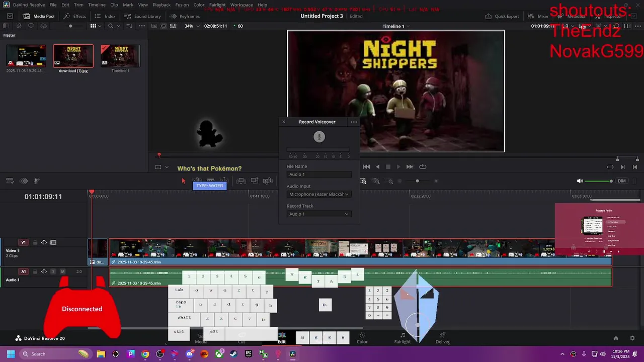This screenshot has height=362, width=644.
Task: Click the viewer transform overlay icon
Action: 158,167
